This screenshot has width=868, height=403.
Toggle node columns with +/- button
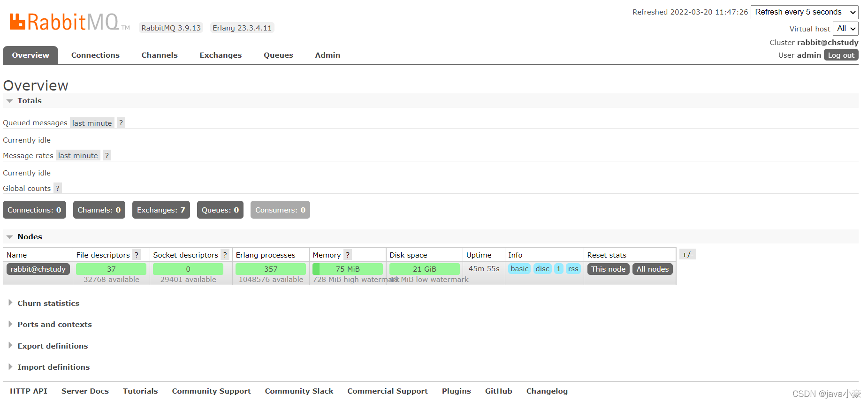688,255
